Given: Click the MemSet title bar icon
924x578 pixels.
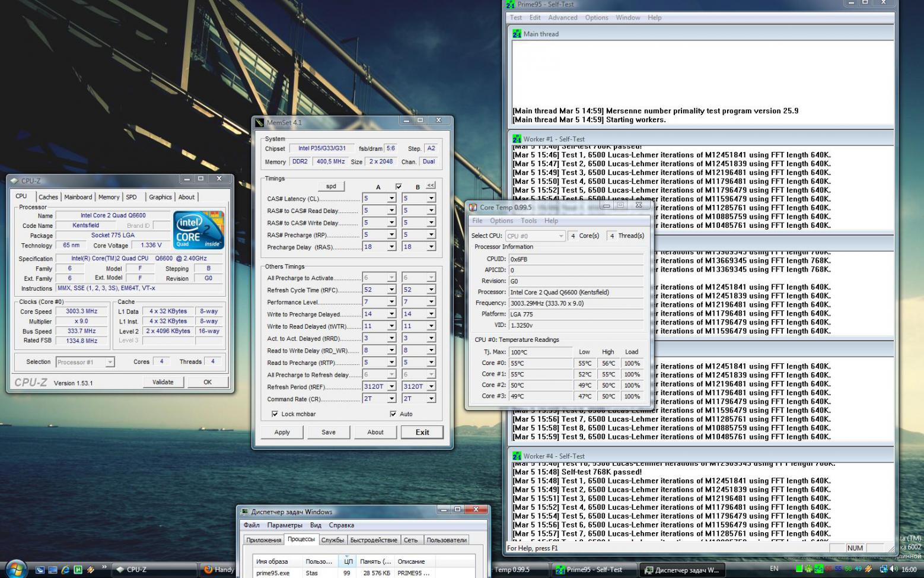Looking at the screenshot, I should 260,122.
